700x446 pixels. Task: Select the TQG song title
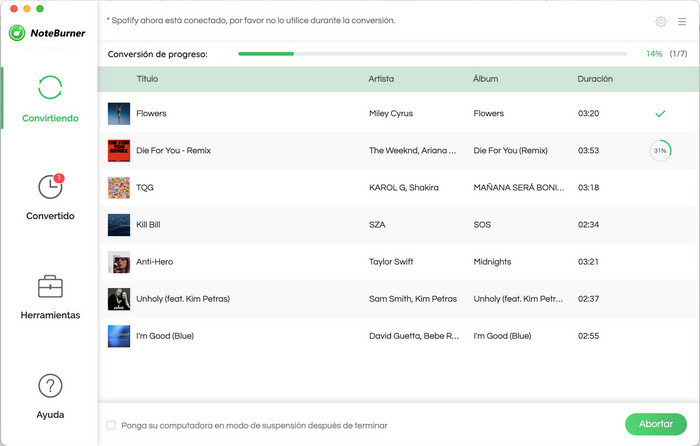(145, 188)
